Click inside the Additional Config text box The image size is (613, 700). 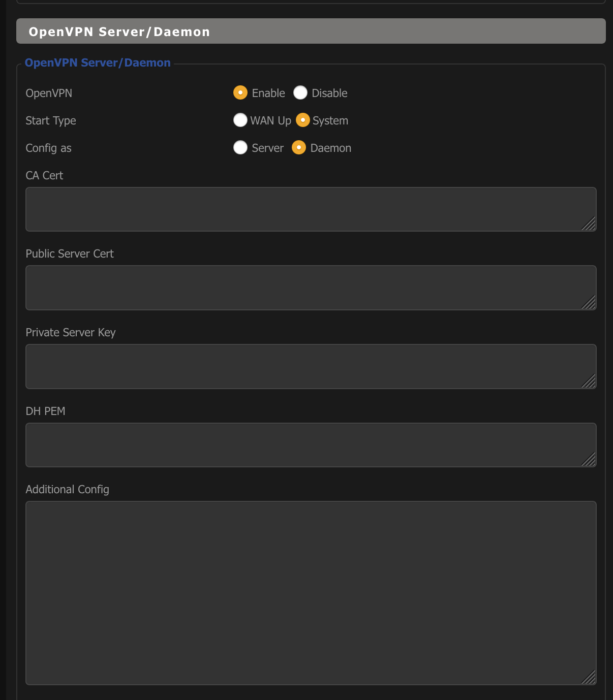(310, 593)
